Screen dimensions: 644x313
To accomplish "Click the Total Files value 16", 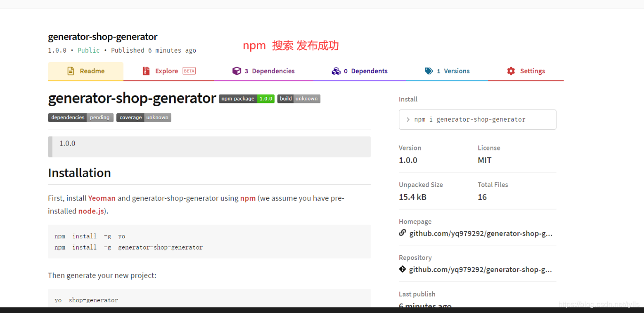I will (x=482, y=197).
